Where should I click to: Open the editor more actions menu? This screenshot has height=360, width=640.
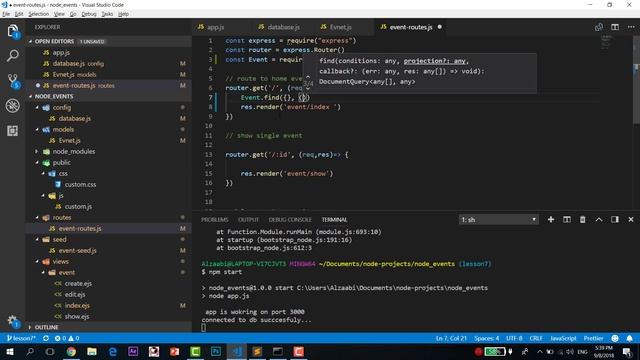point(631,27)
